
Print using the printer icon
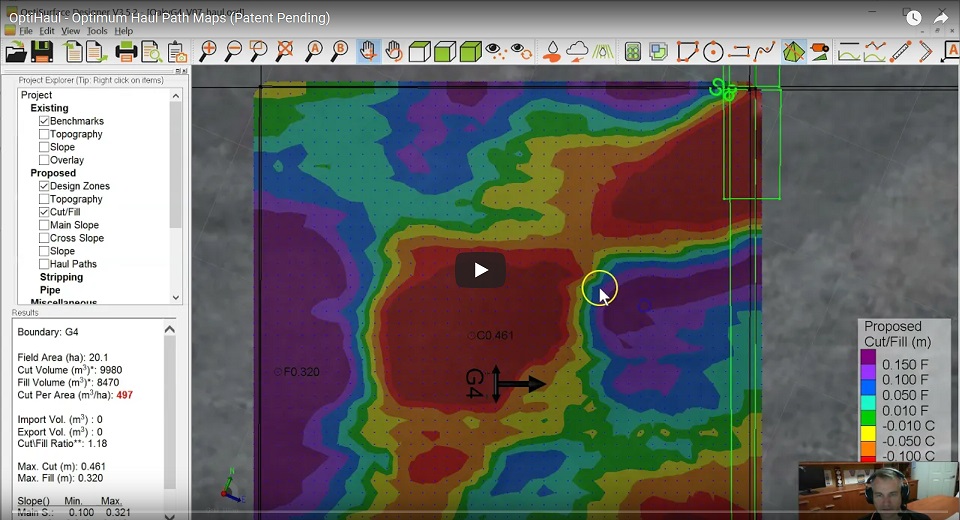click(126, 52)
